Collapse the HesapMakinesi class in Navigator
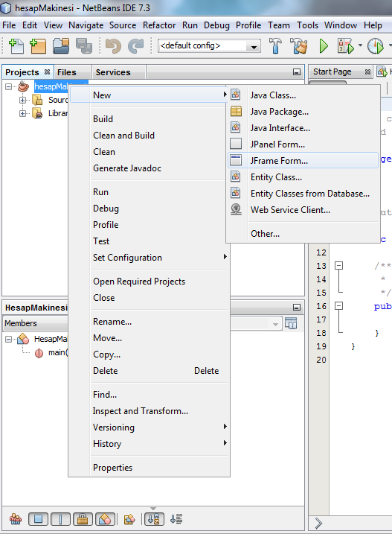392x534 pixels. (8, 339)
